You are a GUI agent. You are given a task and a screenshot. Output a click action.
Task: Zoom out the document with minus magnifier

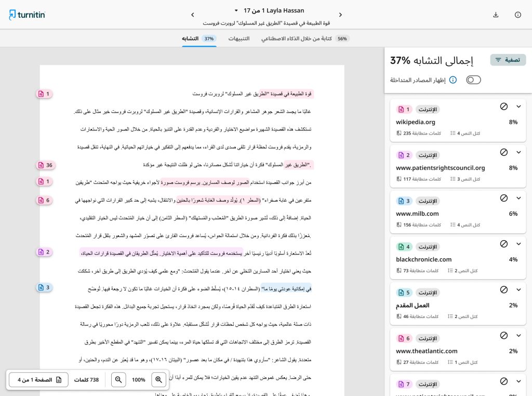(118, 379)
